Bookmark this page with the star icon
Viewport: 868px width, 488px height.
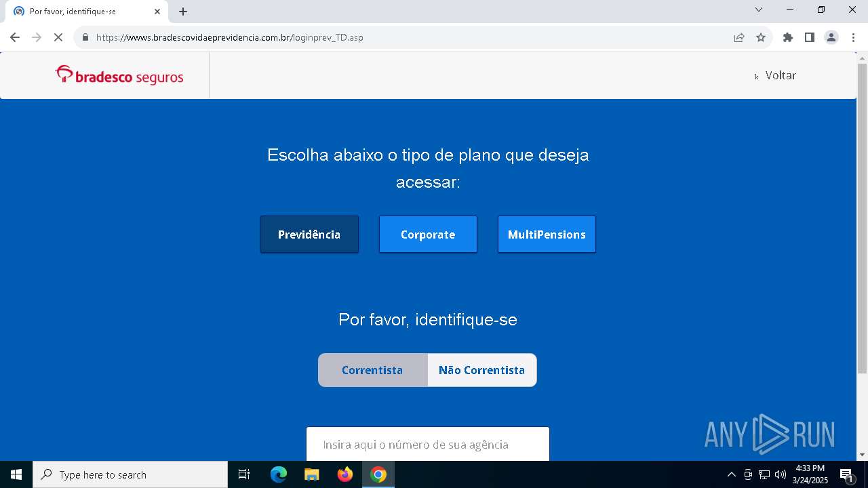point(761,37)
